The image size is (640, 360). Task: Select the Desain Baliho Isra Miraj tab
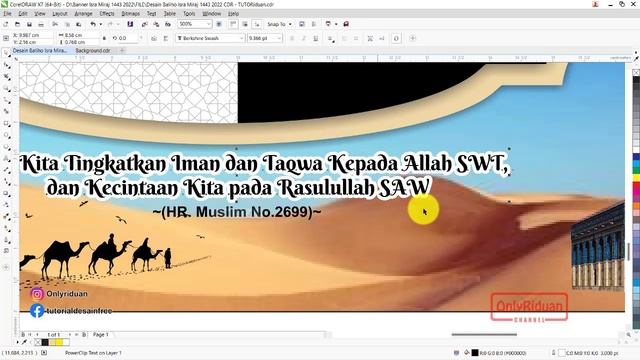pos(40,51)
